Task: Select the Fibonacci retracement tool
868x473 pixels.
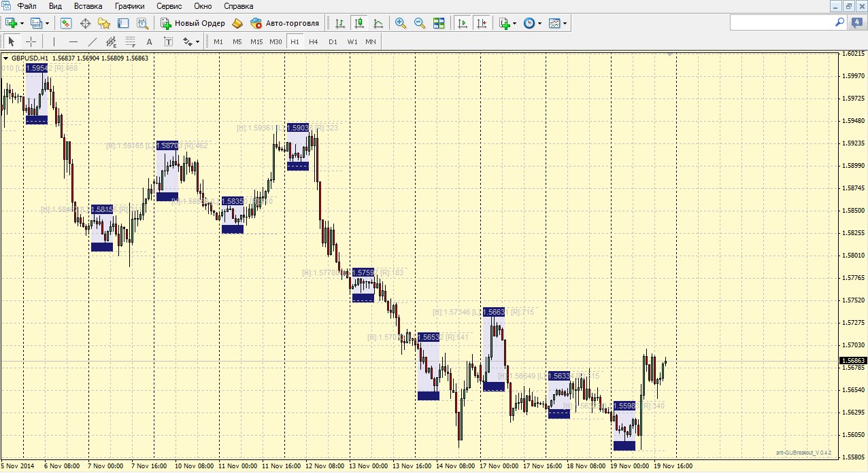Action: 131,41
